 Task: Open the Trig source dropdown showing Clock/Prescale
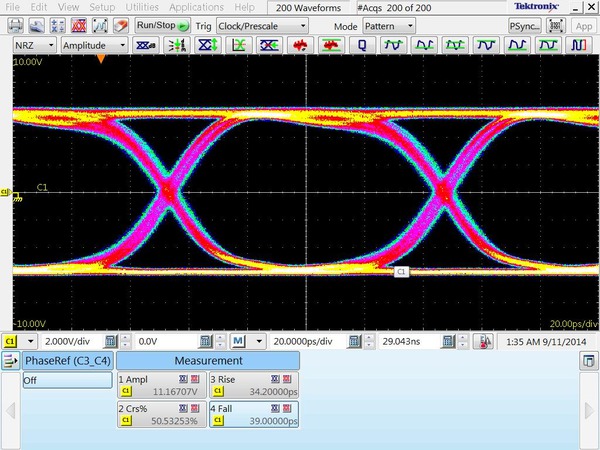[262, 26]
